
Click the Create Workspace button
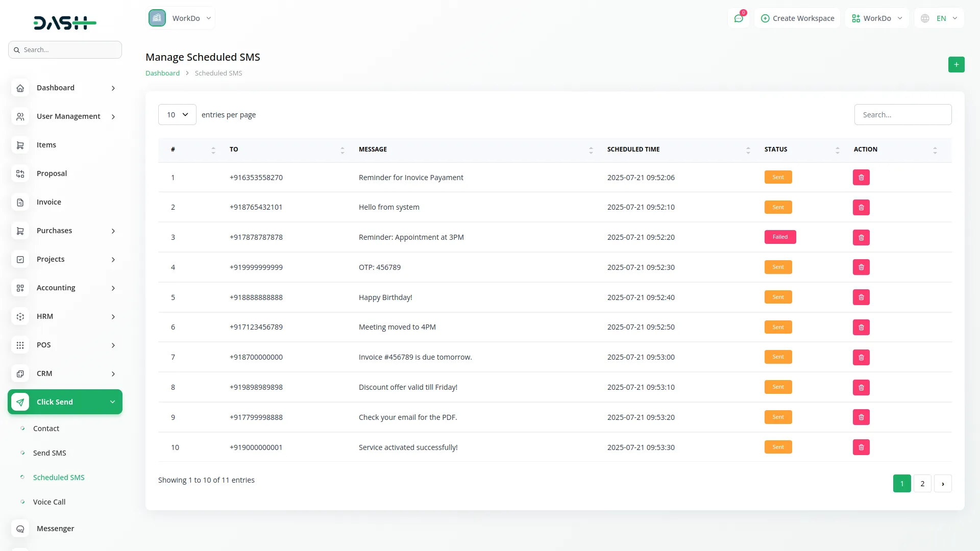tap(797, 18)
